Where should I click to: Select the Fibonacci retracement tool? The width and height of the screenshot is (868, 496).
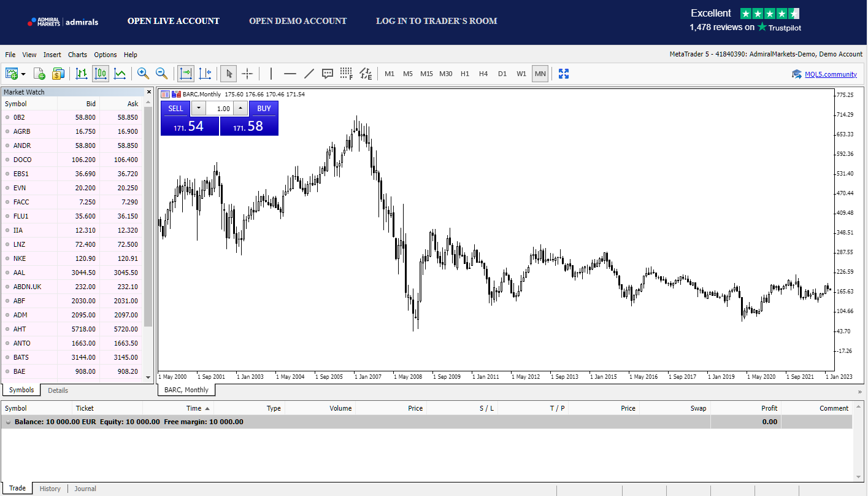[x=347, y=74]
